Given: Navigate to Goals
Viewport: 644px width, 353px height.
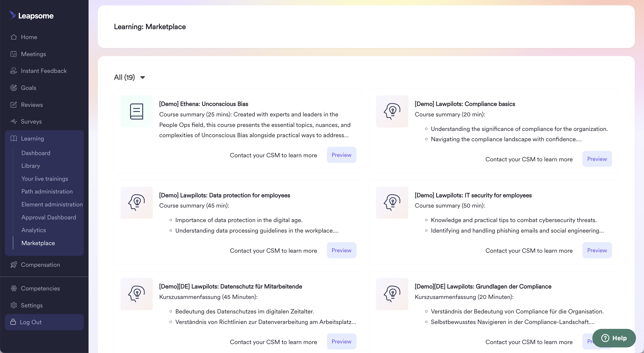Looking at the screenshot, I should click(x=28, y=88).
